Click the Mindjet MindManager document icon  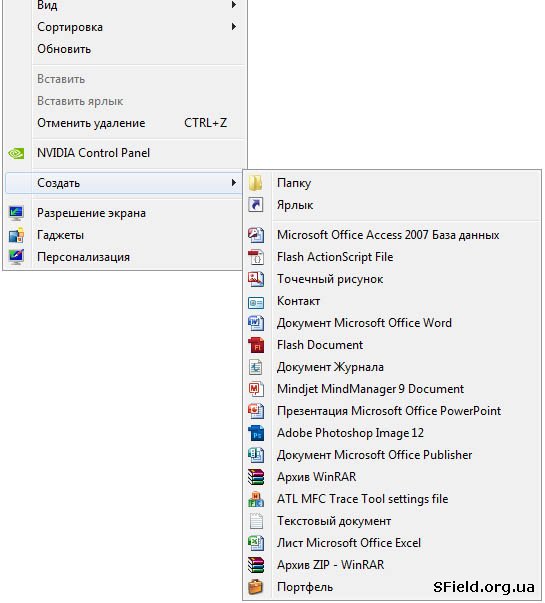click(x=256, y=389)
